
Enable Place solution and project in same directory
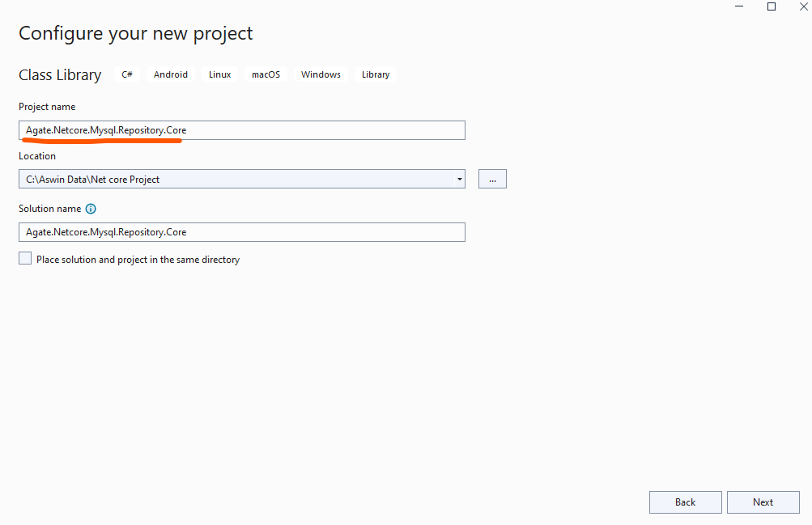point(25,259)
